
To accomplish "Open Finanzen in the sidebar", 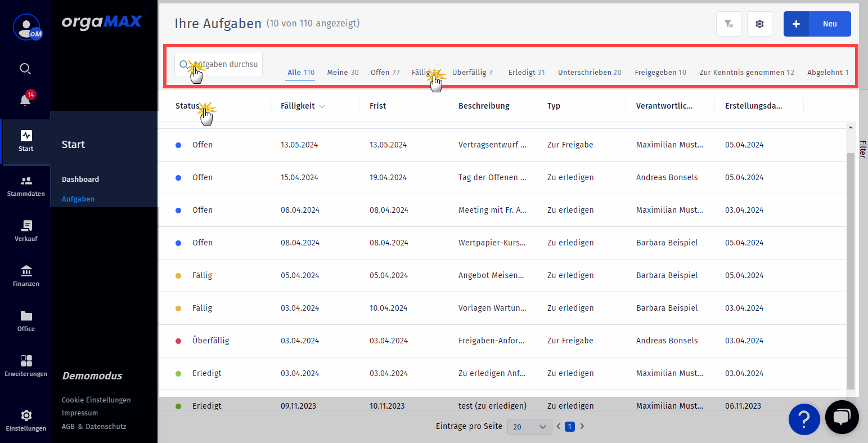I will click(x=26, y=276).
